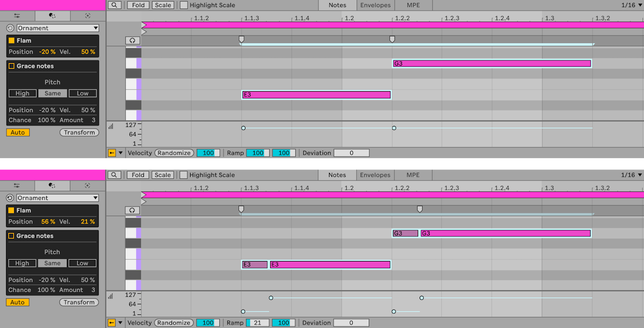Open Ornament dropdown in top panel
The width and height of the screenshot is (644, 328).
(x=58, y=28)
